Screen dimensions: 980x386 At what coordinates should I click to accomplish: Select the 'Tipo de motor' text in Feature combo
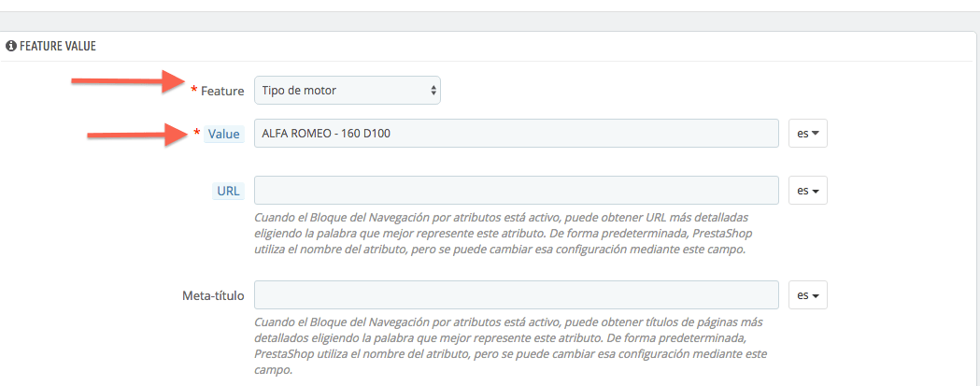tap(299, 91)
